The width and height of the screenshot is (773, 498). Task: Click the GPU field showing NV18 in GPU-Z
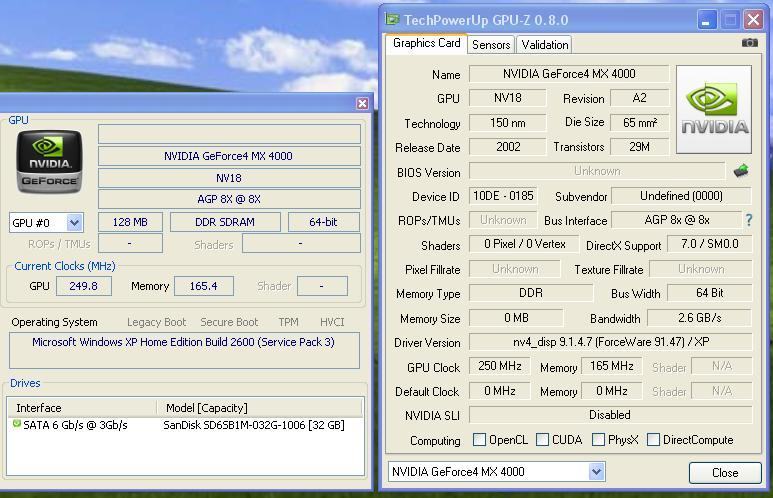[508, 98]
